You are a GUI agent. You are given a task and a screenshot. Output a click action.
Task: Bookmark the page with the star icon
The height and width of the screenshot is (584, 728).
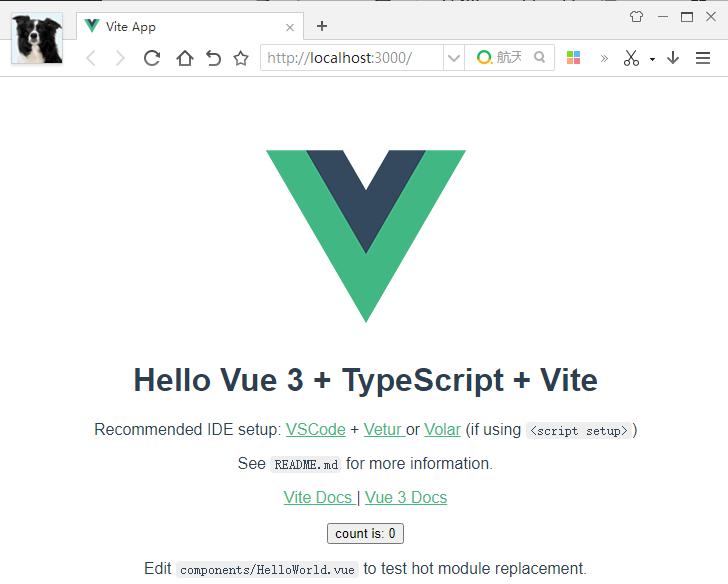241,58
